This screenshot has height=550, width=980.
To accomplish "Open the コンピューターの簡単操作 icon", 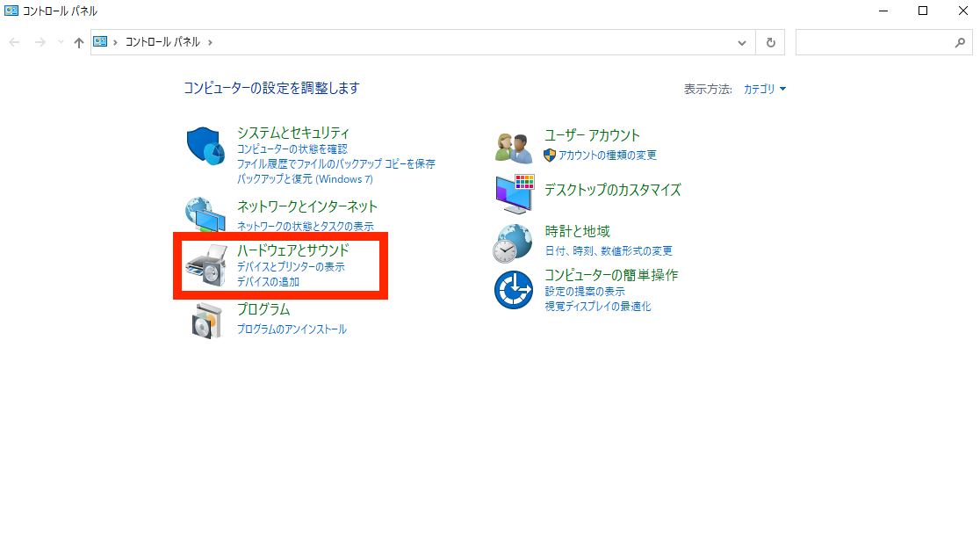I will (513, 290).
